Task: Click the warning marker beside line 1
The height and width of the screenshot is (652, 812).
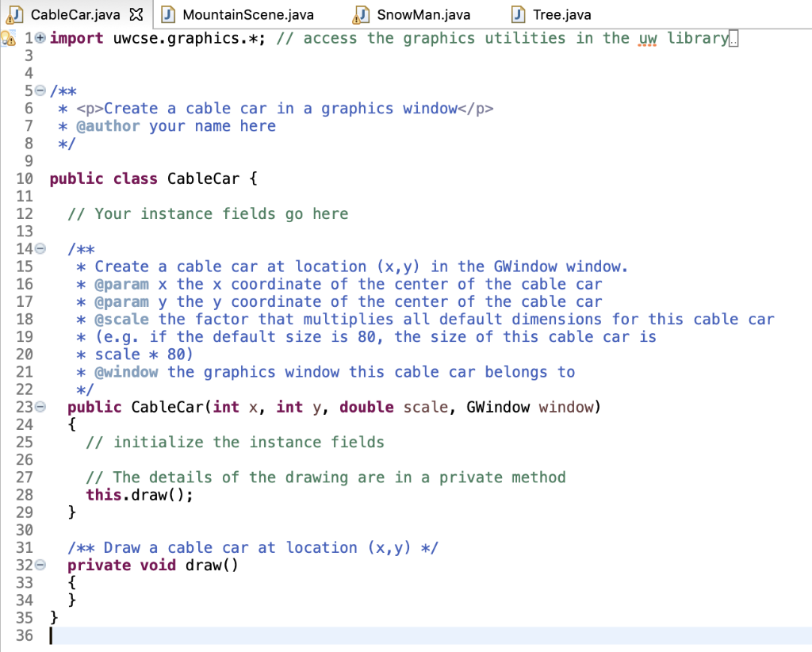Action: 6,37
